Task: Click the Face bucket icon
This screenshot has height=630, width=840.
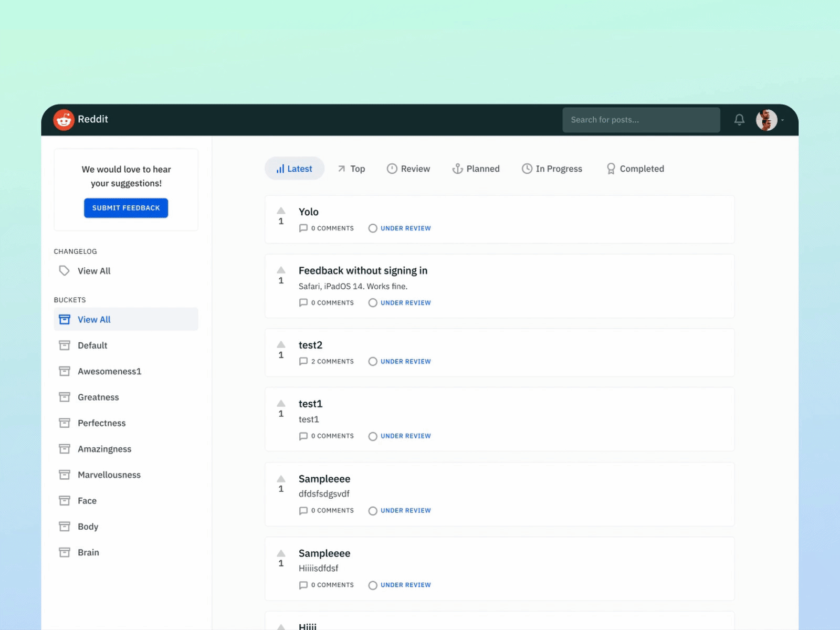Action: (x=64, y=500)
